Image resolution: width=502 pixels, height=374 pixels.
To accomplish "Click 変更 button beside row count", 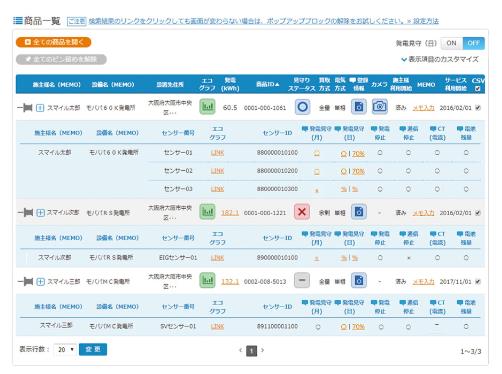I will 93,349.
